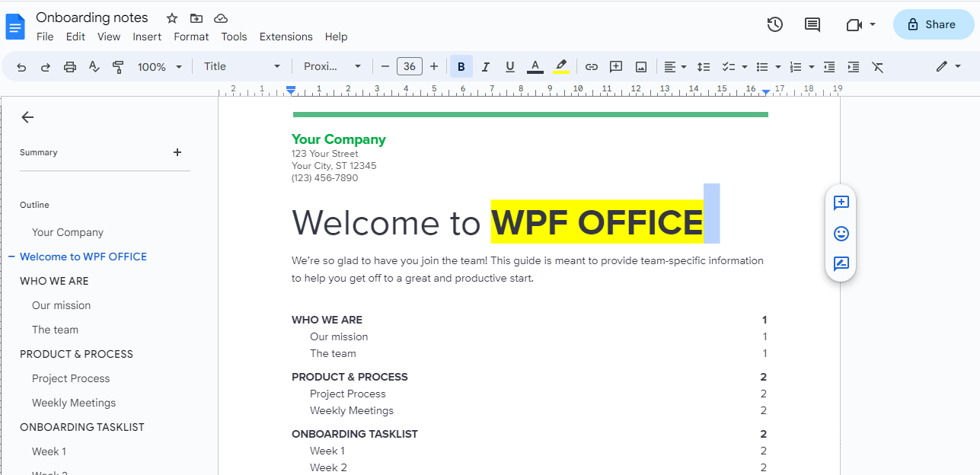Expand numbered list options arrow
The width and height of the screenshot is (980, 475).
(x=812, y=67)
